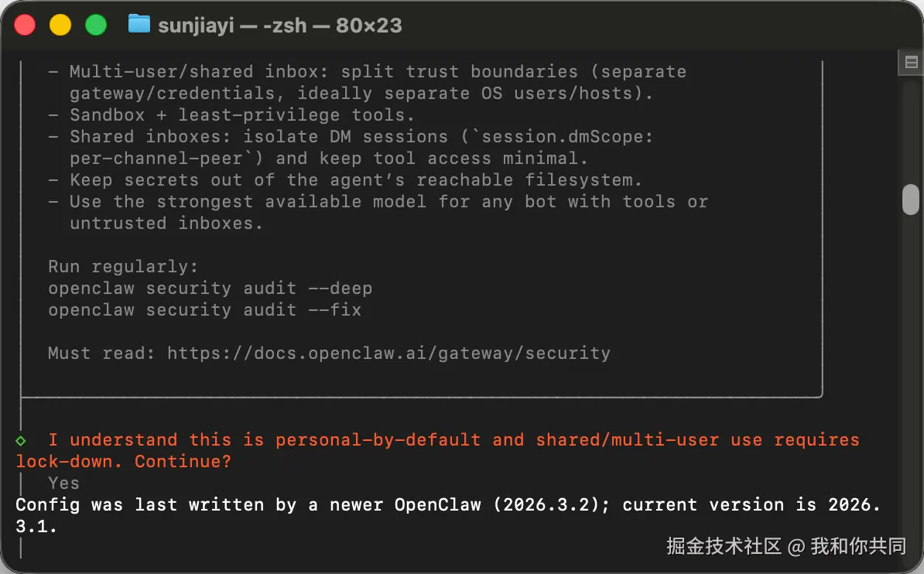
Task: Minimize the window using yellow button
Action: pos(60,25)
